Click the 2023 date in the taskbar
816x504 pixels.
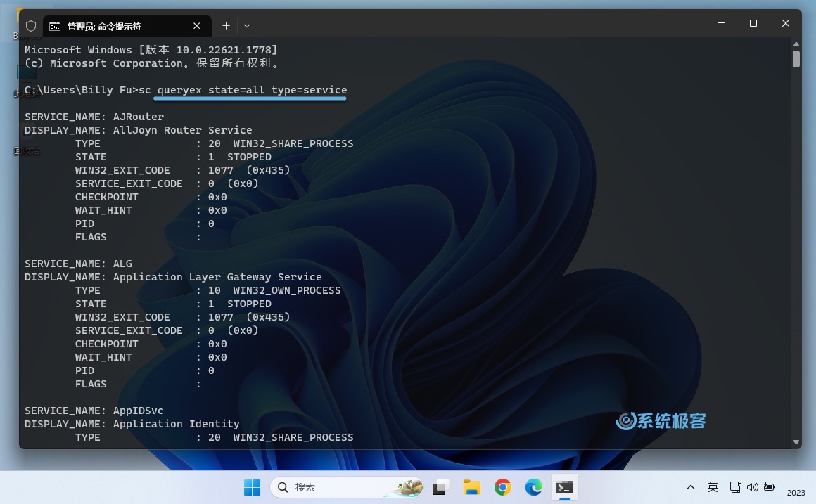click(796, 493)
